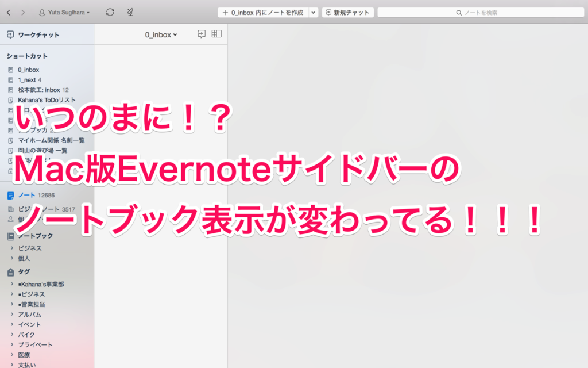Open the Yuta Sugihara account menu
Viewport: 588px width, 368px height.
tap(64, 13)
